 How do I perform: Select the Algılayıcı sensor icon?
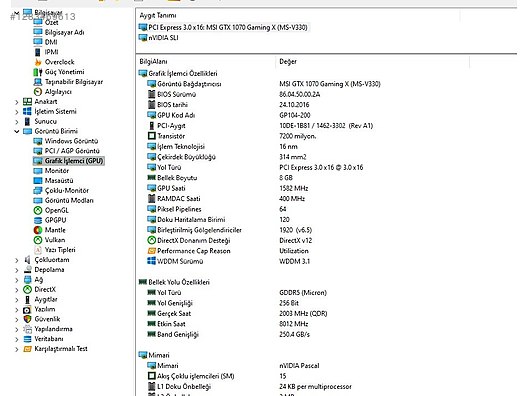pyautogui.click(x=38, y=92)
